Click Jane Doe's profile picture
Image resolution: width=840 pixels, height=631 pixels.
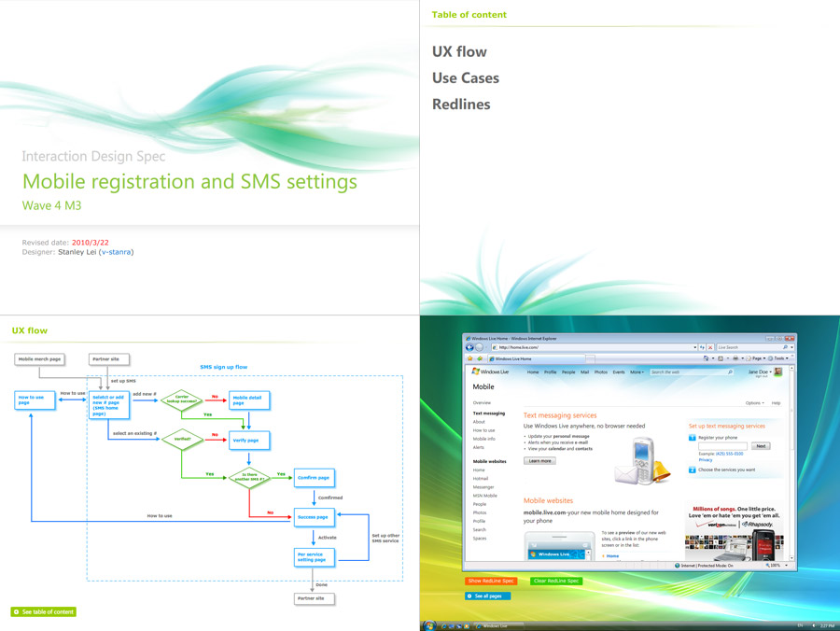778,372
